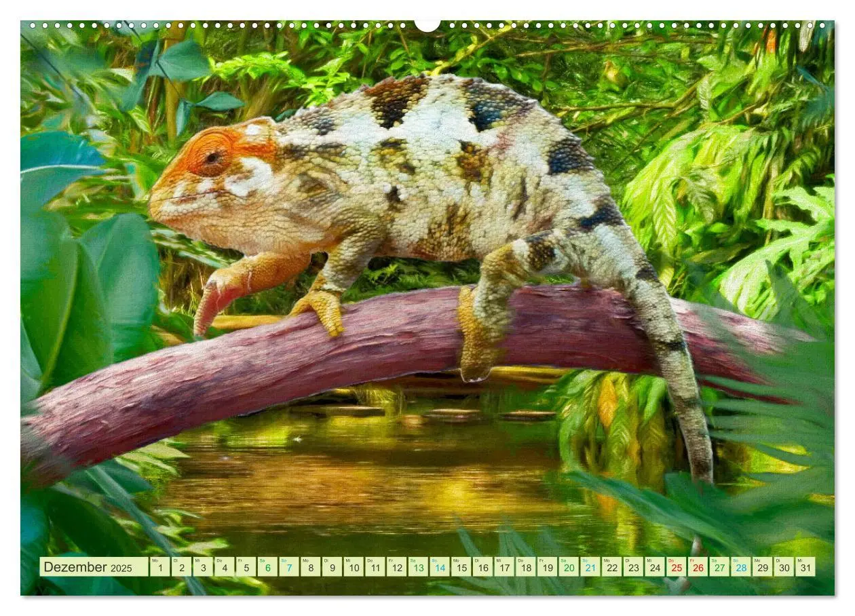
Task: Choose Saturday 13 in the date row
Action: (x=418, y=567)
